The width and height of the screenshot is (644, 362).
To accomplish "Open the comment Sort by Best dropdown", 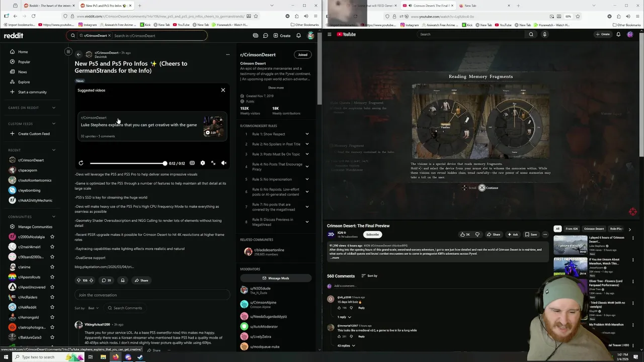I will tap(94, 308).
